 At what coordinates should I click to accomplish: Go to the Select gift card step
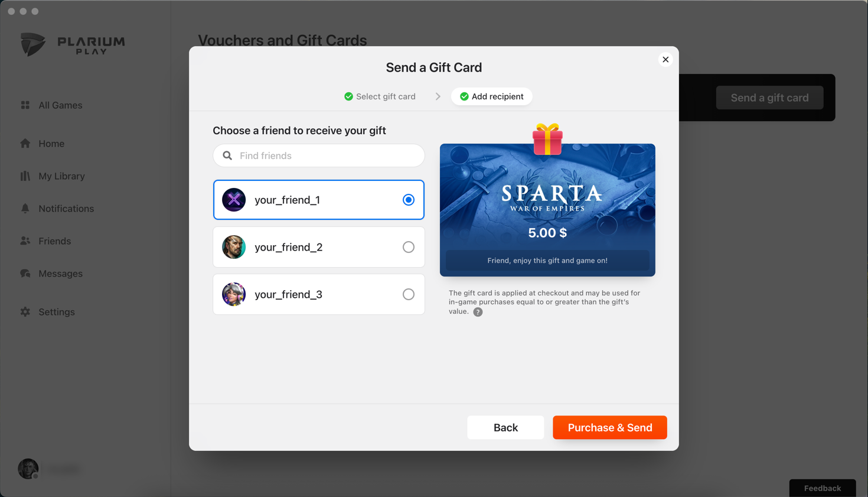[380, 96]
